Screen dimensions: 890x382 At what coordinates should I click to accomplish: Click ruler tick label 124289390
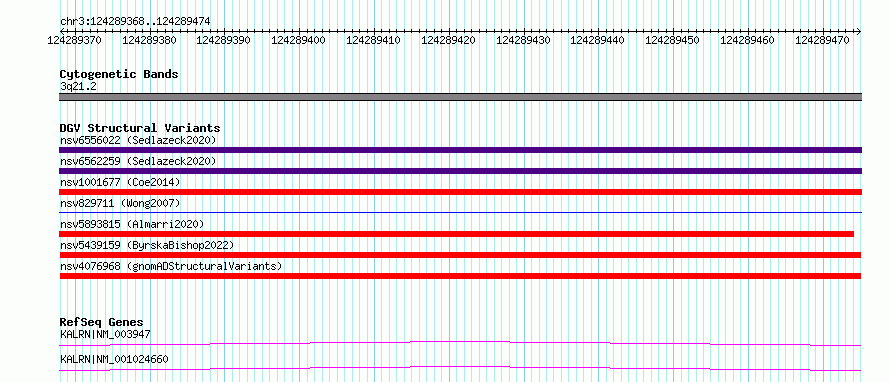224,41
